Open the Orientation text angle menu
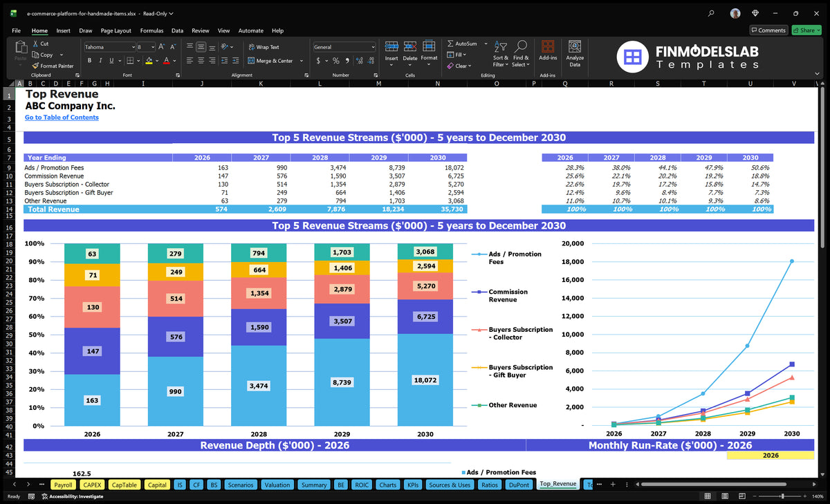The height and width of the screenshot is (504, 830). pos(228,46)
